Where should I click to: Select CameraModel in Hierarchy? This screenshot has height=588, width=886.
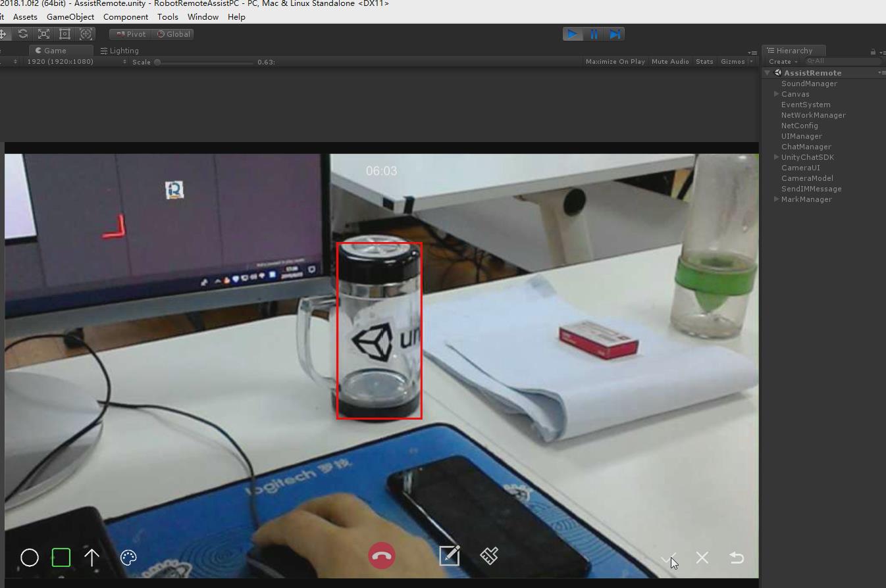point(807,178)
